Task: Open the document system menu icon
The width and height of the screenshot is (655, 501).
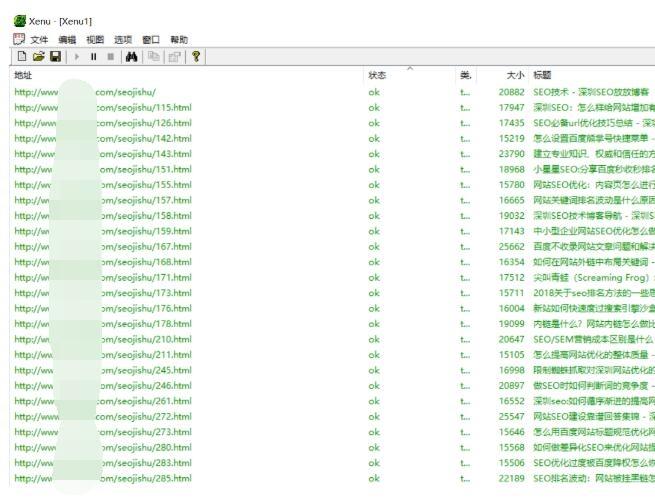Action: [x=19, y=39]
